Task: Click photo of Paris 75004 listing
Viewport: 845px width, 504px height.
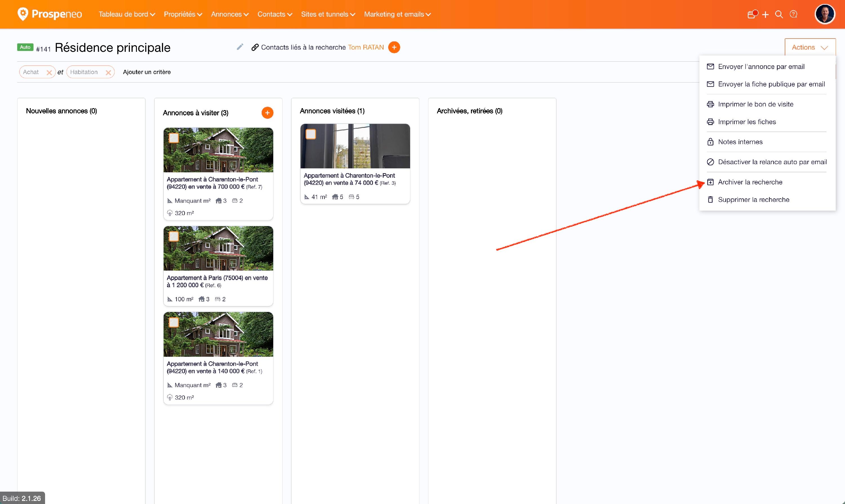Action: [x=218, y=248]
